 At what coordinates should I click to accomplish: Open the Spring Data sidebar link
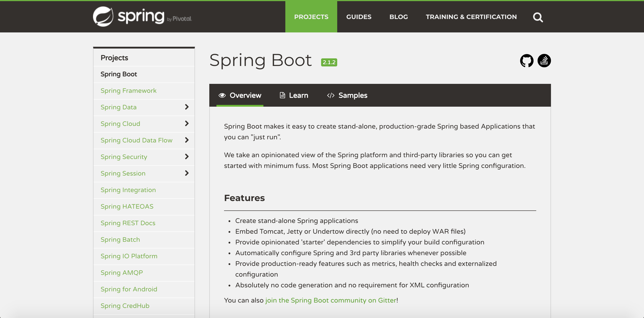click(x=119, y=107)
